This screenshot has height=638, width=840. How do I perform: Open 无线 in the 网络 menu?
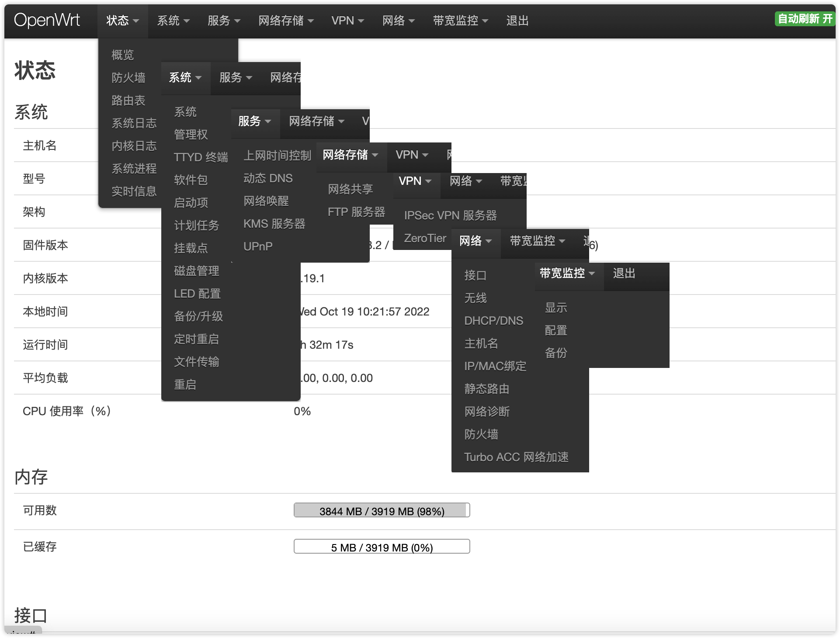475,298
